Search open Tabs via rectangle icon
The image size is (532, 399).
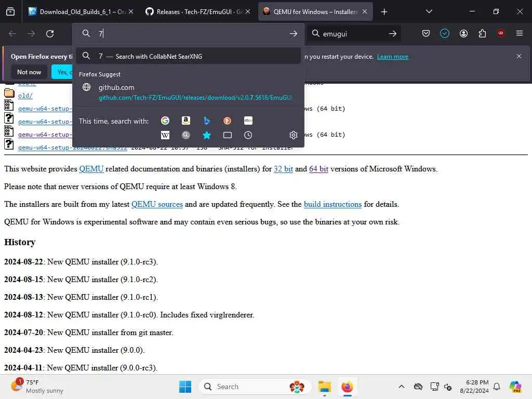pyautogui.click(x=228, y=136)
